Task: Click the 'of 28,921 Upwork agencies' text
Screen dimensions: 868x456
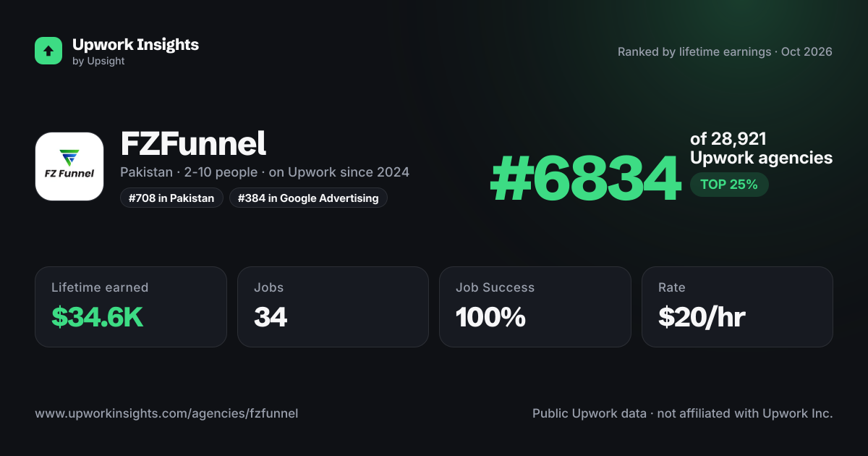Action: (x=761, y=148)
